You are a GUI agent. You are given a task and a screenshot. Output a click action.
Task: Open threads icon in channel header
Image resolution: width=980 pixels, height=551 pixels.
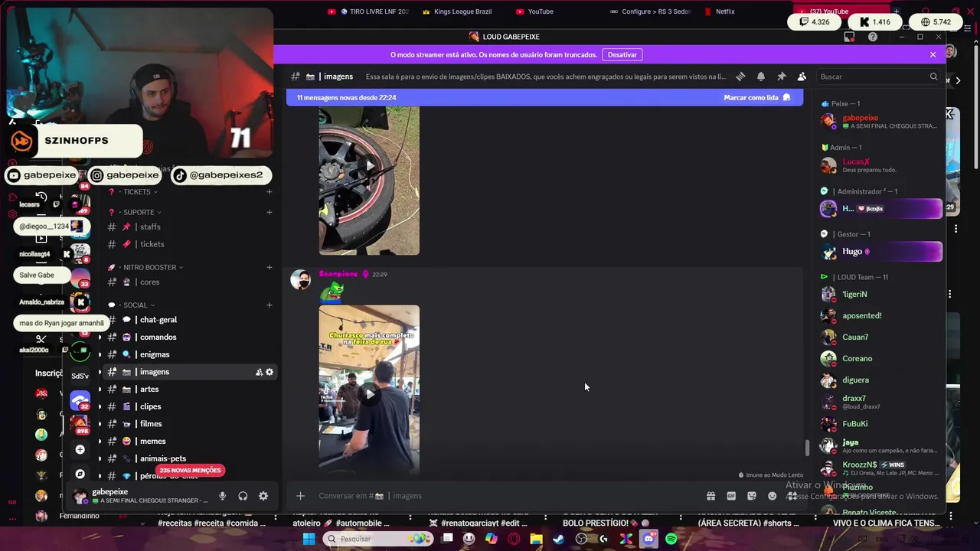click(x=740, y=77)
